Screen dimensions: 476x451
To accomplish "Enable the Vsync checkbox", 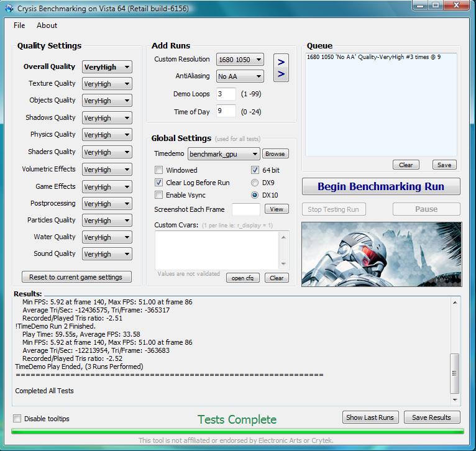I will click(158, 195).
